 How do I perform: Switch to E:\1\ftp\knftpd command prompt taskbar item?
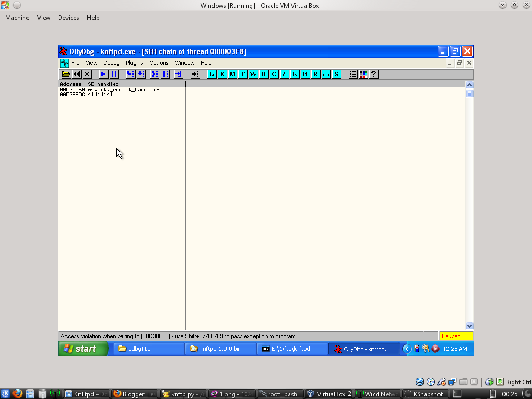point(292,349)
